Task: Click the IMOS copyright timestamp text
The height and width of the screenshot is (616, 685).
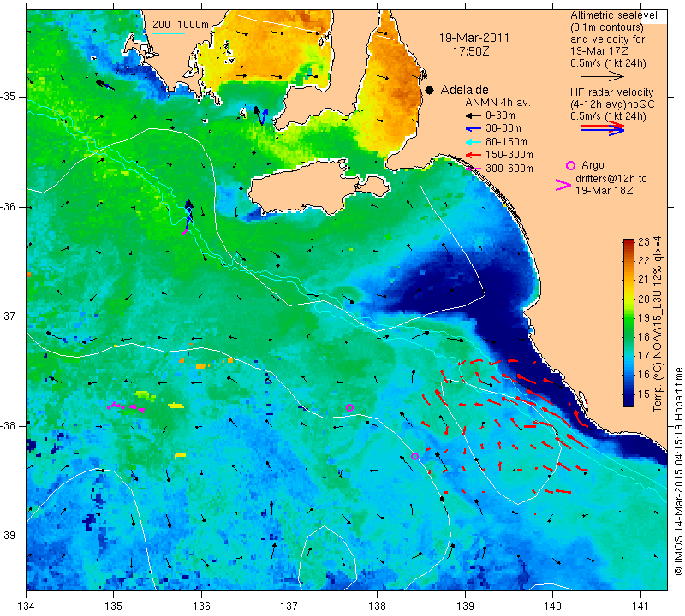Action: coord(677,471)
